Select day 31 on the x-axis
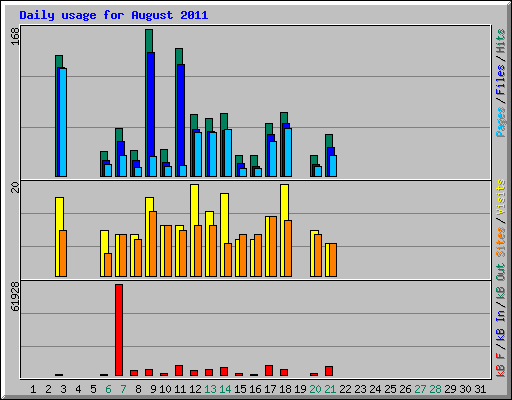This screenshot has width=512, height=400. pyautogui.click(x=480, y=389)
